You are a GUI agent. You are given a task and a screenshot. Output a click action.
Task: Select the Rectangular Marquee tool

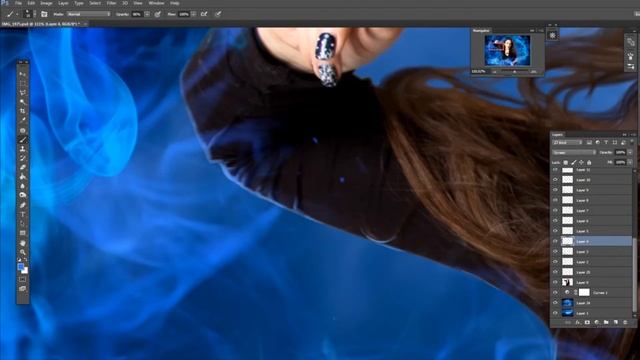pyautogui.click(x=22, y=84)
